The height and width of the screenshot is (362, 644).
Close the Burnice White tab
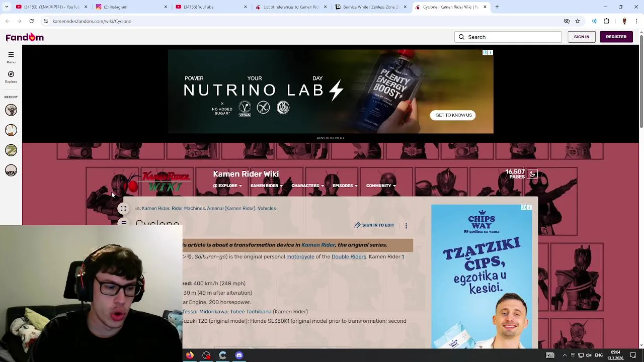click(x=405, y=7)
